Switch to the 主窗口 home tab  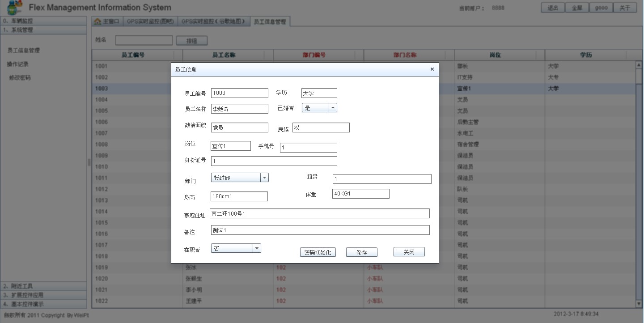pyautogui.click(x=106, y=21)
